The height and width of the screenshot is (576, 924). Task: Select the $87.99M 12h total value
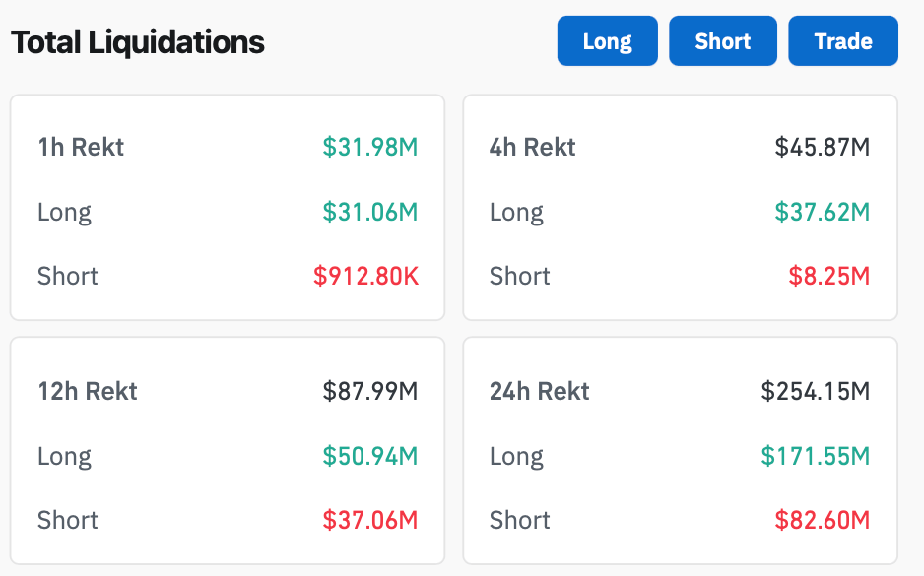(x=370, y=391)
